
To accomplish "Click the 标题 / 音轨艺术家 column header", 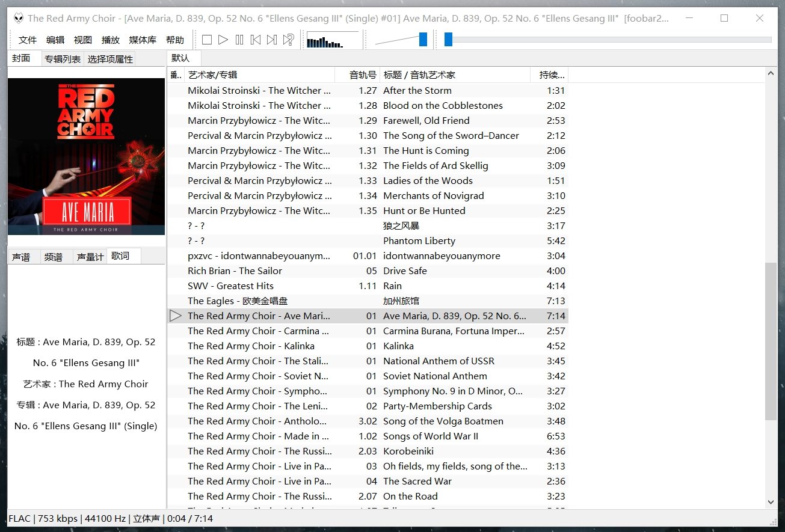I will point(455,75).
